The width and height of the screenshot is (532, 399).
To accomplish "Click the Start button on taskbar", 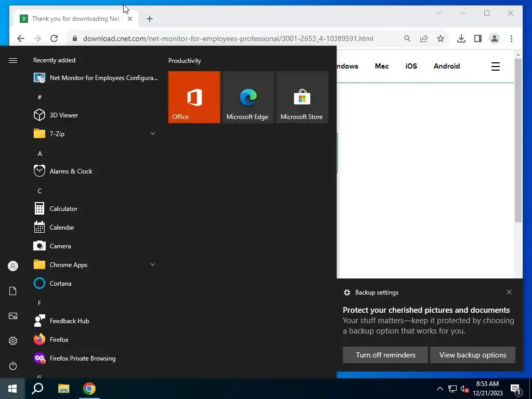I will click(12, 389).
